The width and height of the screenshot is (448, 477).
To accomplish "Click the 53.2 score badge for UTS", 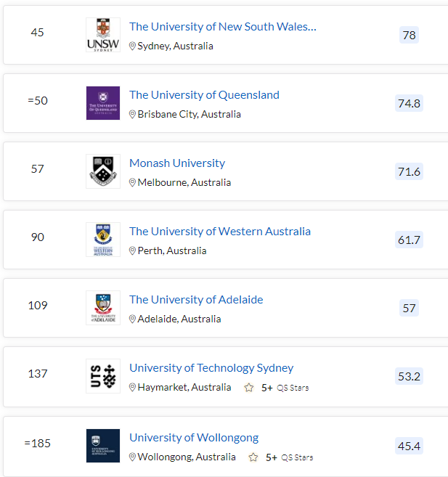I will point(409,376).
